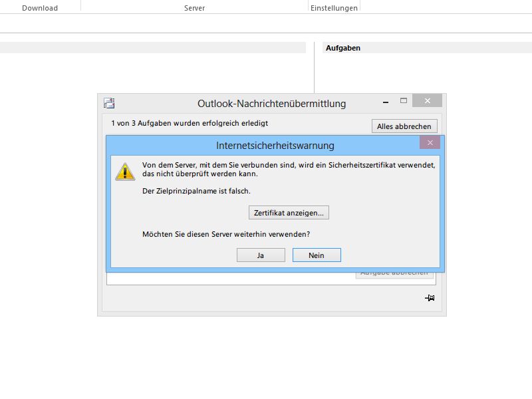Select the Server ribbon group label
Image resolution: width=532 pixels, height=399 pixels.
click(194, 8)
